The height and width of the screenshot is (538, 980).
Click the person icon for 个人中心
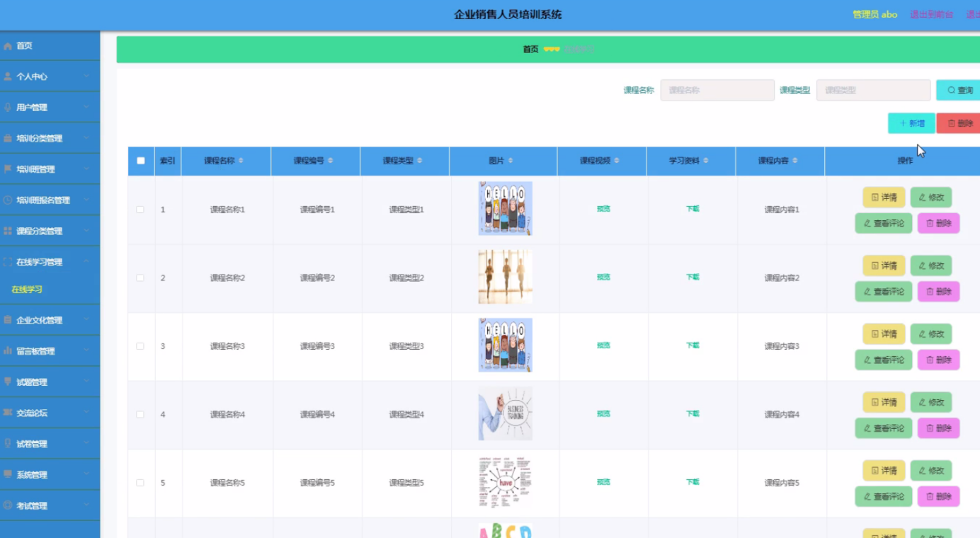(8, 76)
